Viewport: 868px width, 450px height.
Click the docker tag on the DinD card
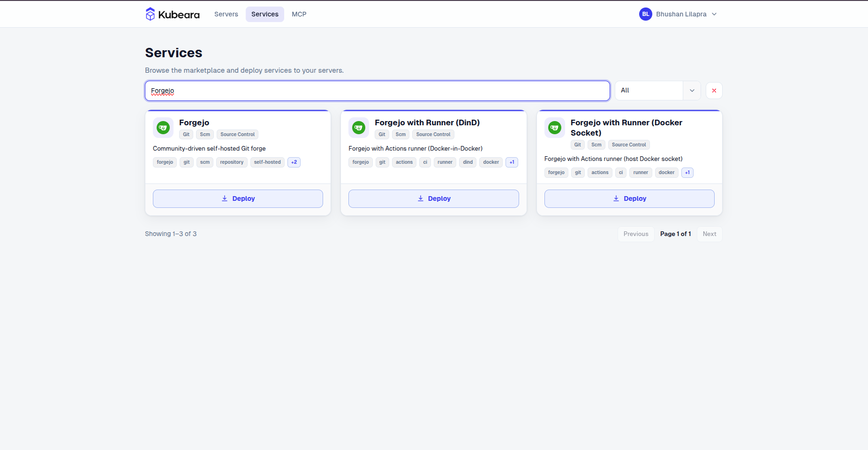click(x=491, y=162)
